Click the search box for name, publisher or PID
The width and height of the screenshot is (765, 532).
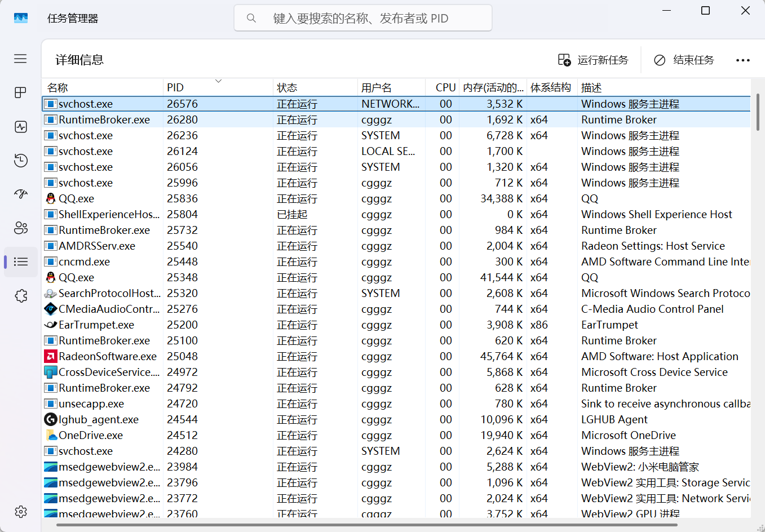point(363,18)
